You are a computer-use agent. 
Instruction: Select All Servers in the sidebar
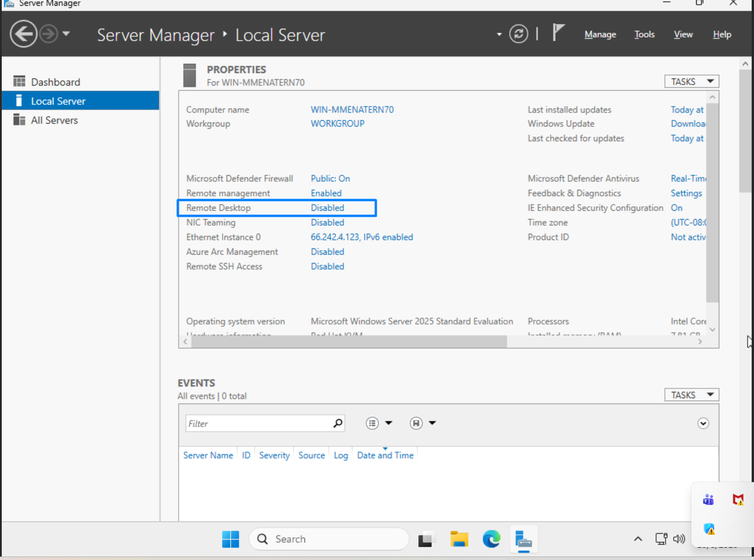click(81, 120)
